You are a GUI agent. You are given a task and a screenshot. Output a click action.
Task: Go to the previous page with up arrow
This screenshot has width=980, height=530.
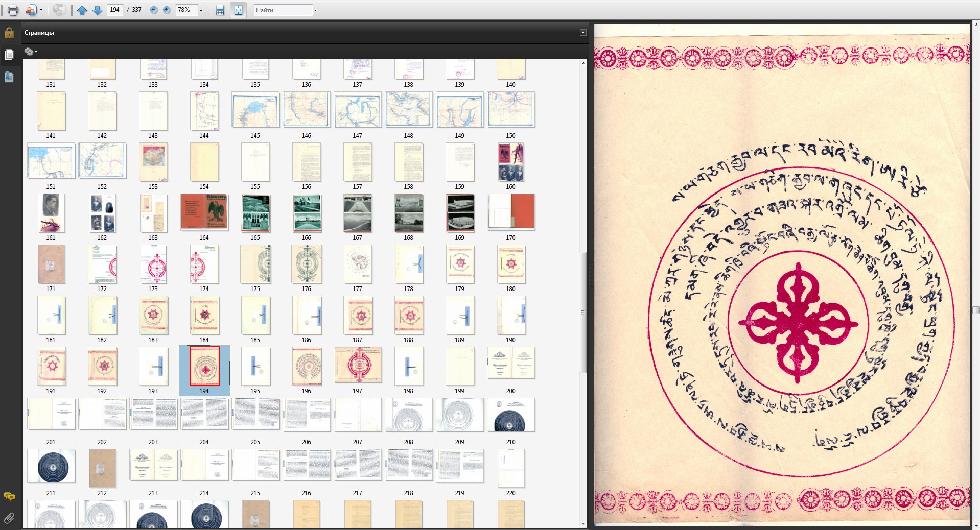coord(82,10)
